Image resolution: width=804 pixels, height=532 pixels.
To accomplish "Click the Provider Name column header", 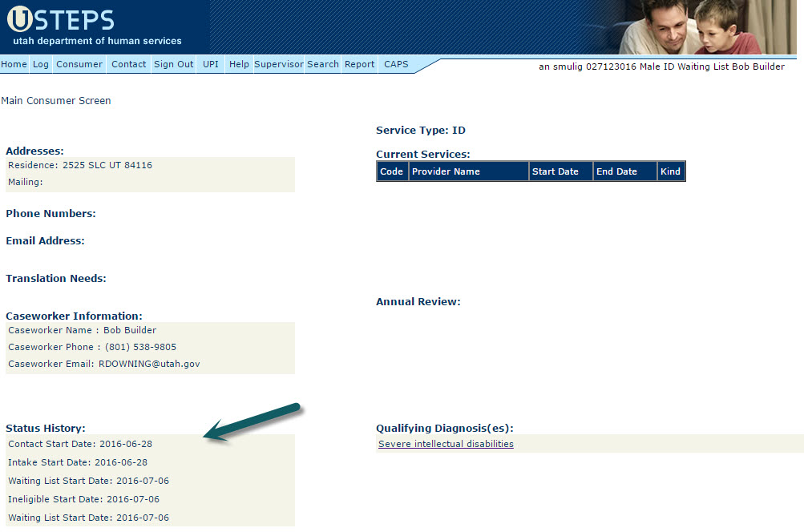I will (446, 171).
